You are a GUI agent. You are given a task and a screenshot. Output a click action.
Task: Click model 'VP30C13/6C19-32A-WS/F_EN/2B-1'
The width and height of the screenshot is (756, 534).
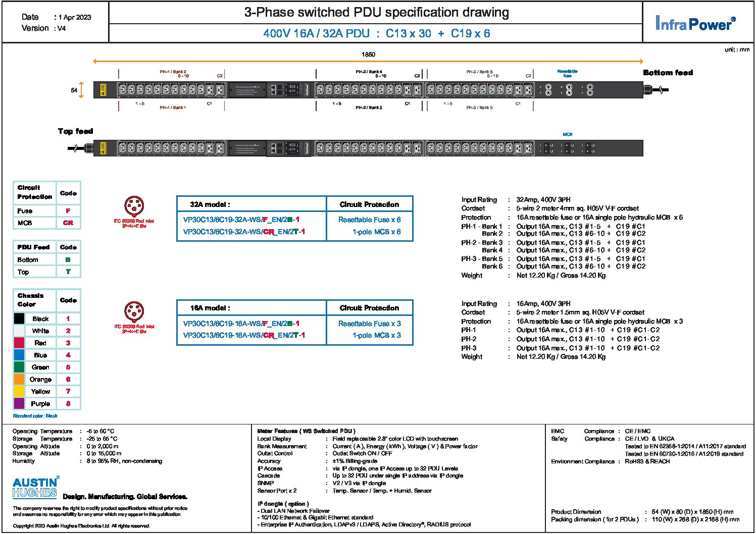click(241, 220)
